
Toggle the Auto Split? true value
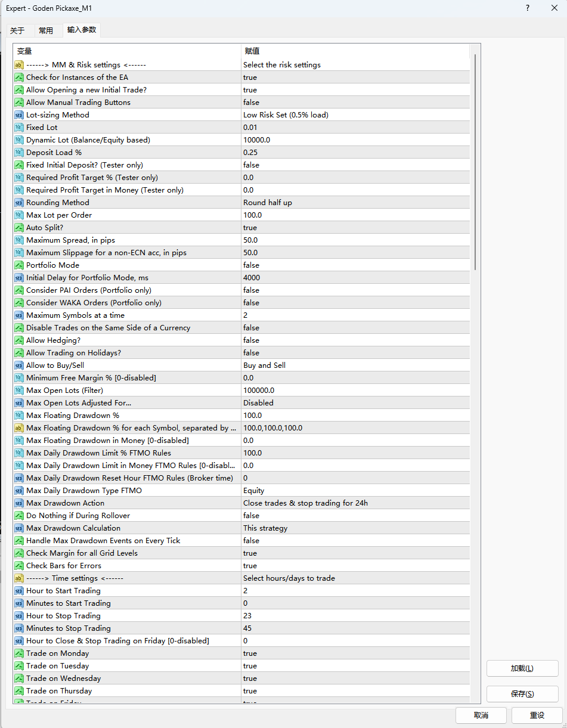250,228
